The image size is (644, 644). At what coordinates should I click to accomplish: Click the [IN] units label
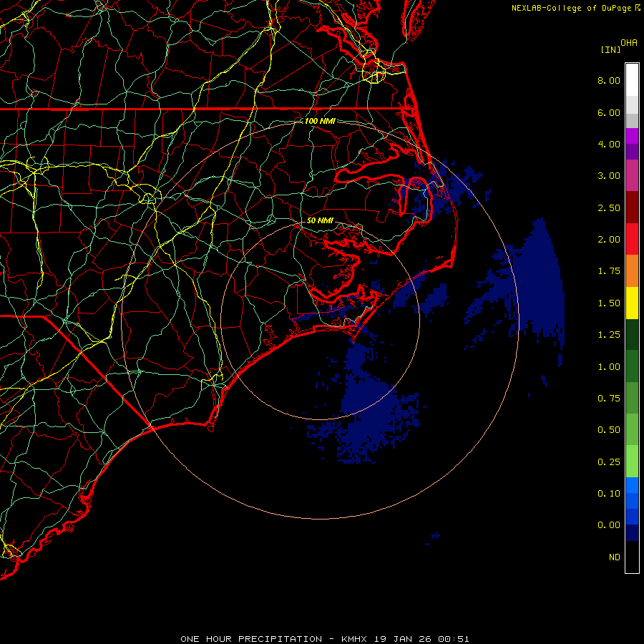click(x=610, y=49)
